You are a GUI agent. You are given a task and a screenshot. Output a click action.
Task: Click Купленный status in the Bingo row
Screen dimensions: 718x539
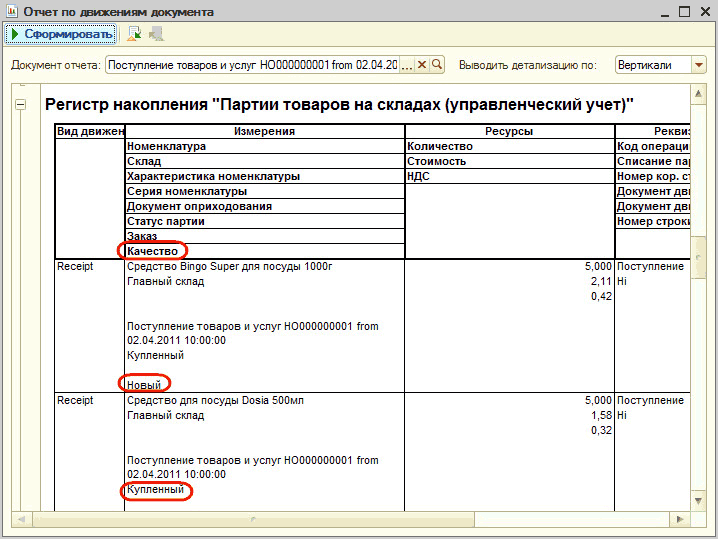coord(155,355)
